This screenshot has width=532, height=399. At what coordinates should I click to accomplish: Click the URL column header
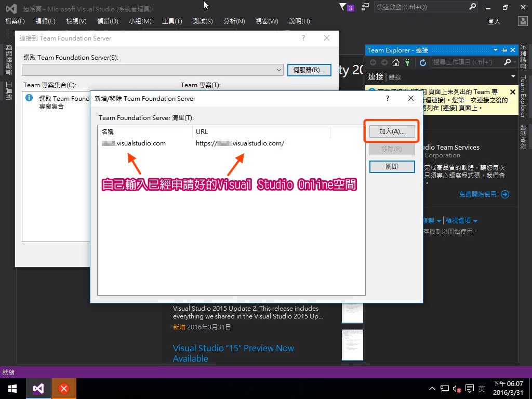261,131
